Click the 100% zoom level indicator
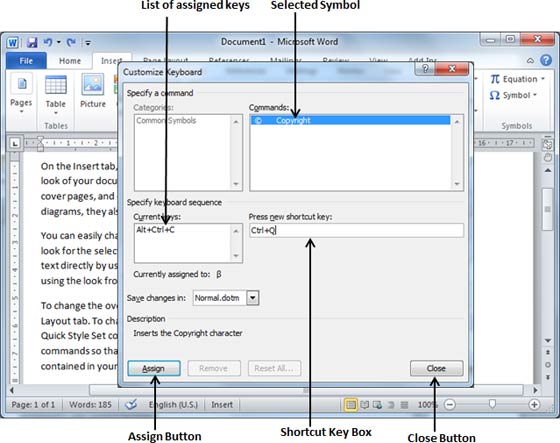560x443 pixels. pyautogui.click(x=427, y=405)
